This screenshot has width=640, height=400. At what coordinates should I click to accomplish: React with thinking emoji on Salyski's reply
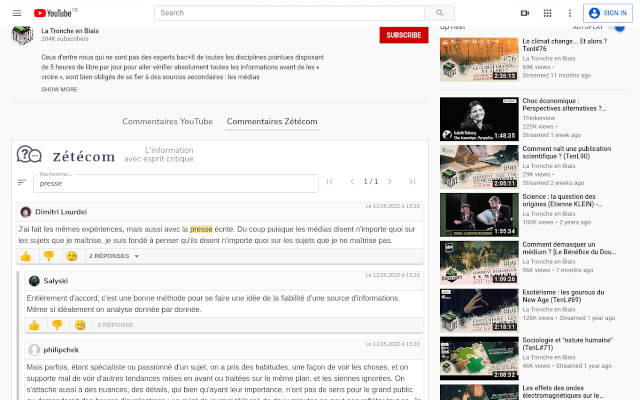point(80,325)
